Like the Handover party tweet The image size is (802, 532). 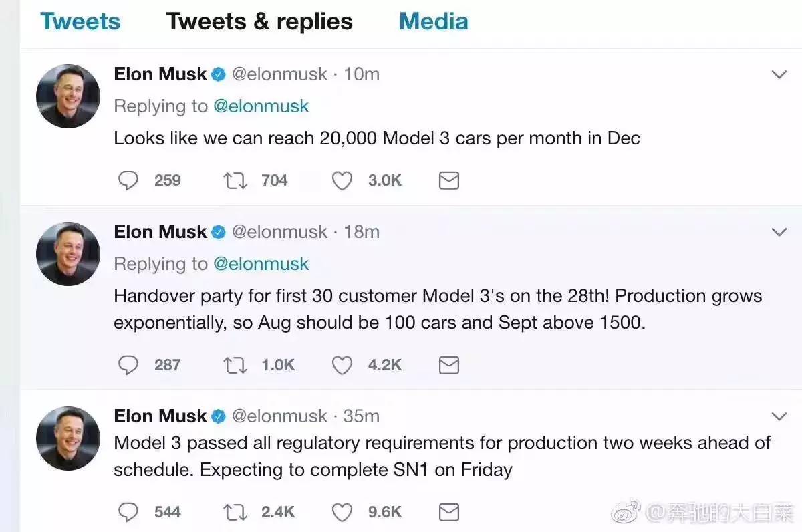pos(342,365)
